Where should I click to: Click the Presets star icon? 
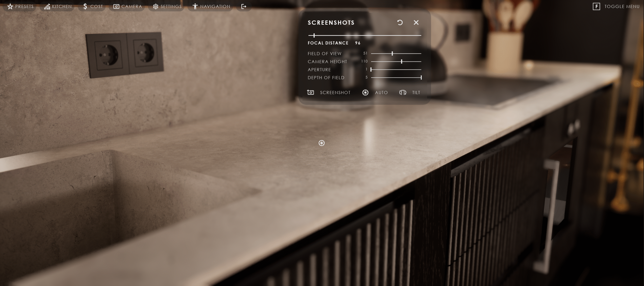coord(10,6)
